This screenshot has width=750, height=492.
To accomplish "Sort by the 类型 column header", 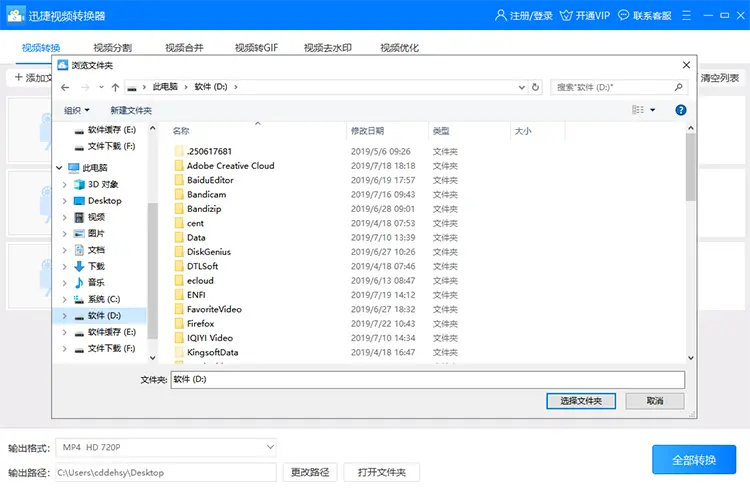I will 441,131.
